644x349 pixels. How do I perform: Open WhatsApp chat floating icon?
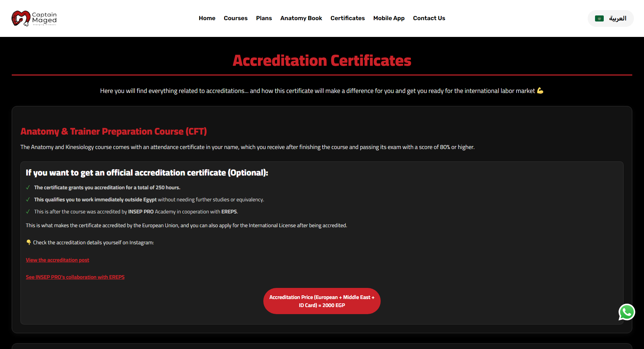coord(627,312)
